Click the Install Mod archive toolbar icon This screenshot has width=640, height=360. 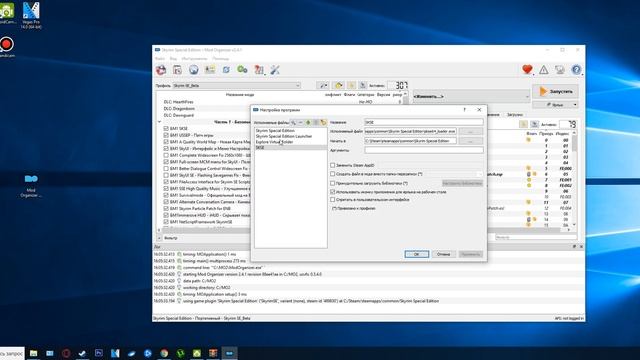161,70
